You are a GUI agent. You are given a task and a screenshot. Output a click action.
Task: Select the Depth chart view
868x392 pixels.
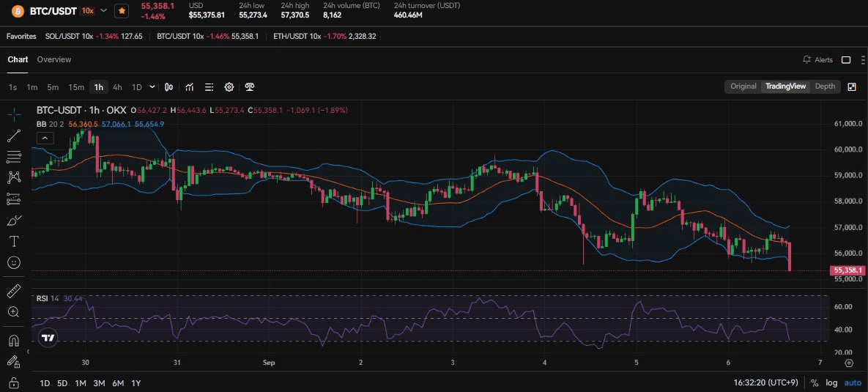tap(825, 86)
